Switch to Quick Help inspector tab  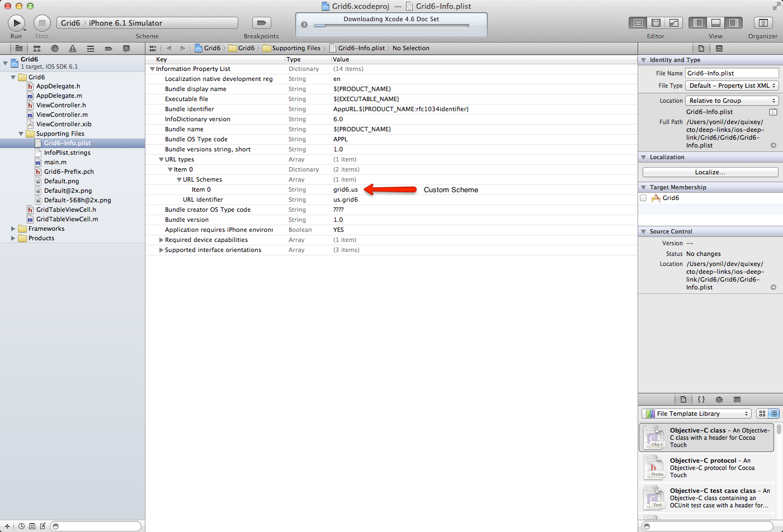(719, 49)
